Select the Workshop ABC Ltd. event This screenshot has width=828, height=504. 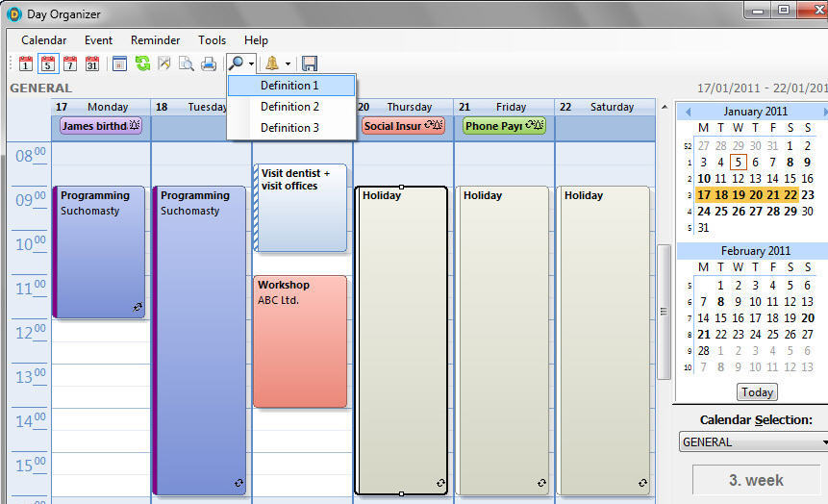pyautogui.click(x=300, y=341)
